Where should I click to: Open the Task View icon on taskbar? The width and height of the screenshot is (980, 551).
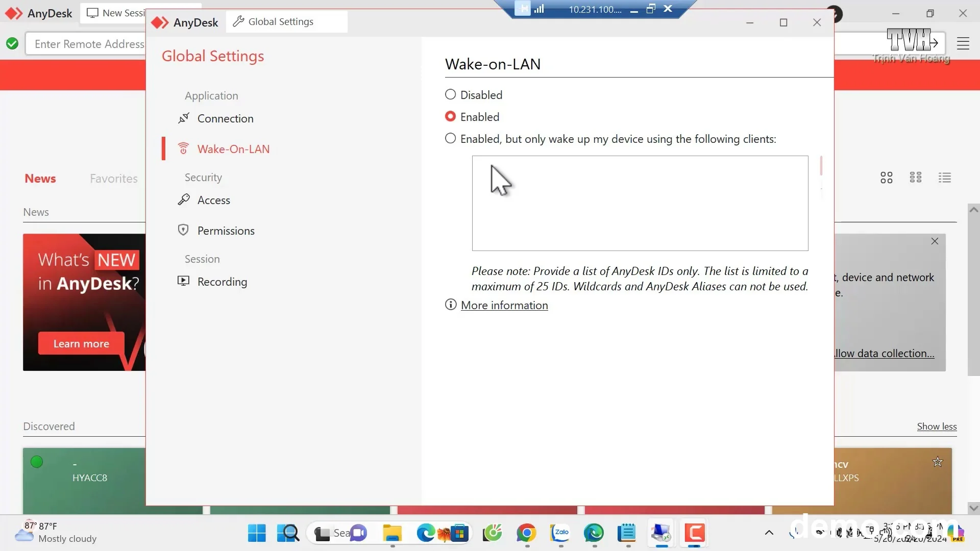tap(322, 534)
